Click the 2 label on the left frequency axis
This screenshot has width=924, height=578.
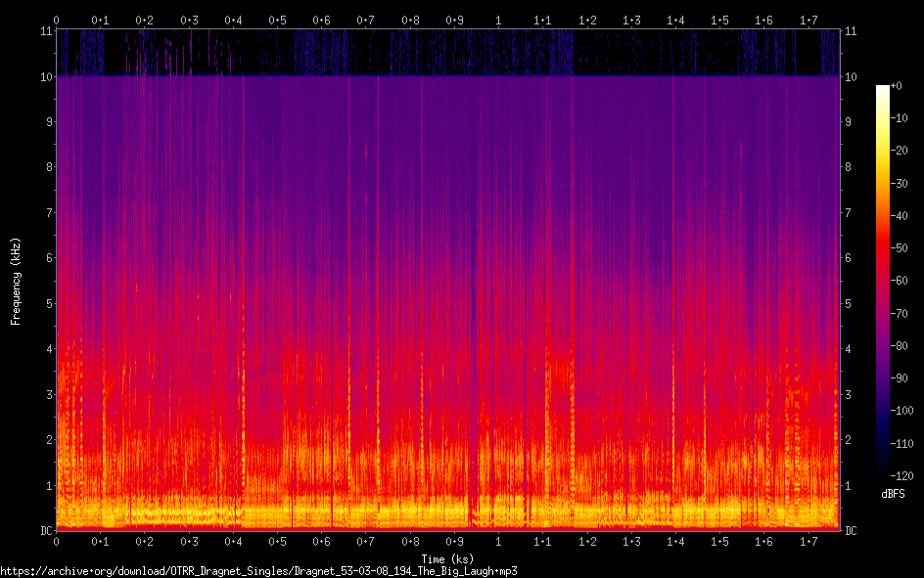[x=46, y=440]
